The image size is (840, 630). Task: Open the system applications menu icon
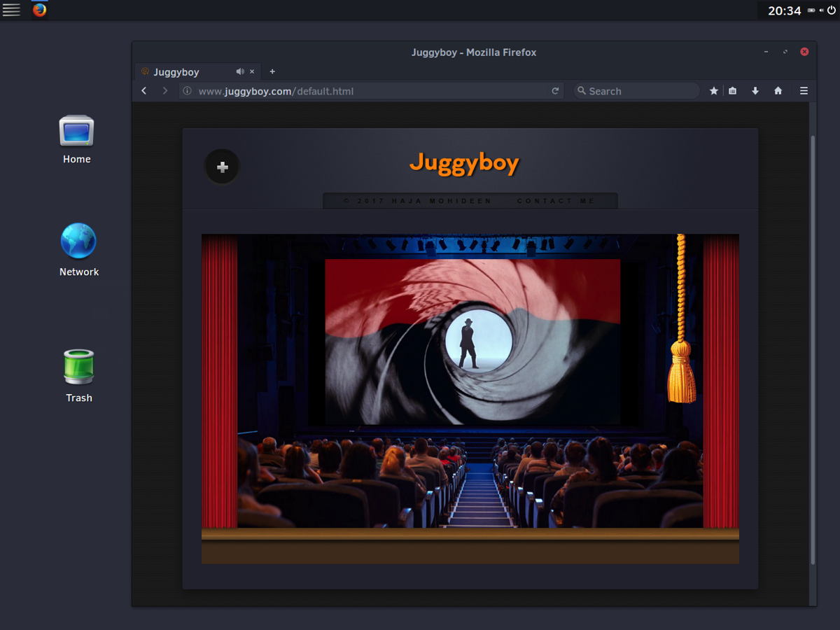pyautogui.click(x=11, y=10)
